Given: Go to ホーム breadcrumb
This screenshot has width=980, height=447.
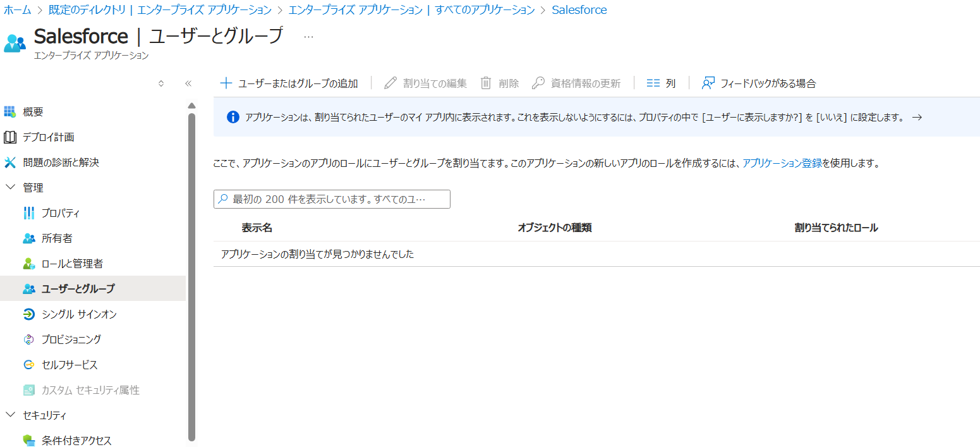Looking at the screenshot, I should (17, 9).
